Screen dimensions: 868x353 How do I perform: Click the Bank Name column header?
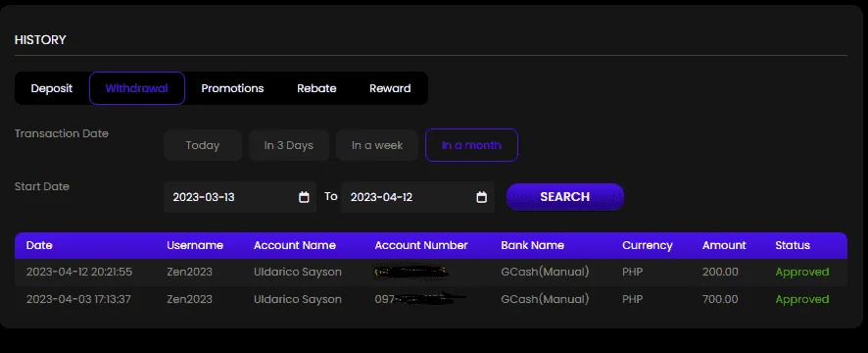point(533,245)
